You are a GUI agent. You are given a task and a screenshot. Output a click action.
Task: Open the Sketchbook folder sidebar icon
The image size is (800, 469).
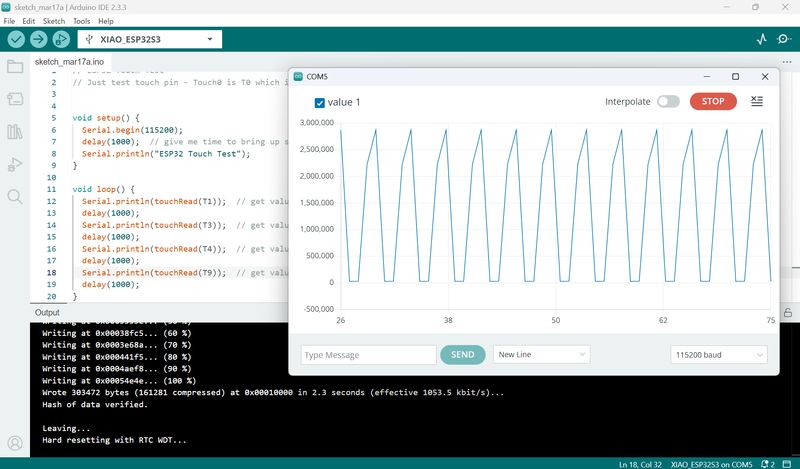click(x=15, y=66)
